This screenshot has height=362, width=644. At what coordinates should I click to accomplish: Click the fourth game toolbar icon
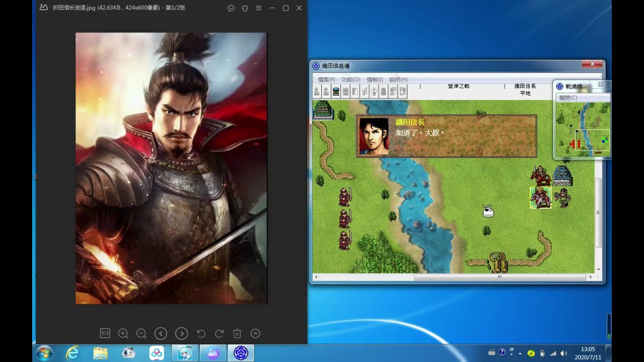[x=346, y=91]
